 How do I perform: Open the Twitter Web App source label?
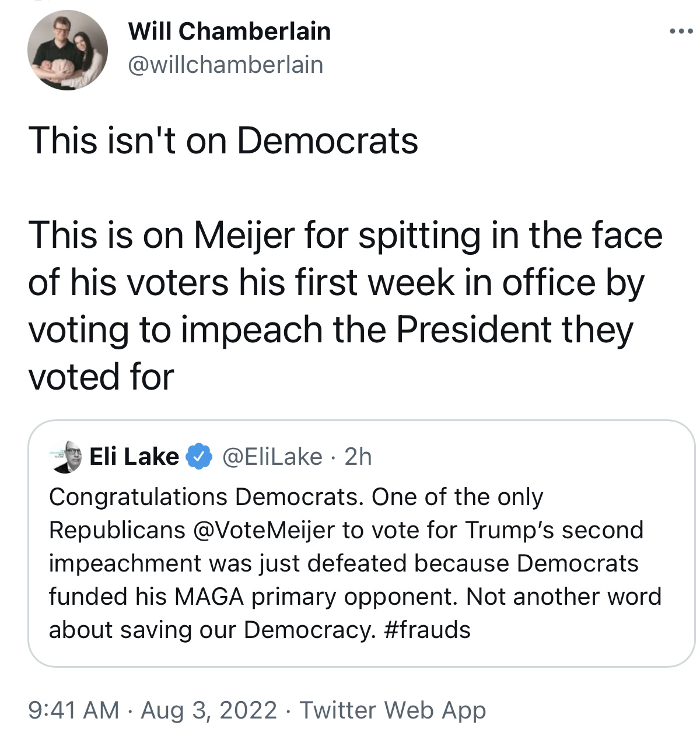tap(393, 710)
